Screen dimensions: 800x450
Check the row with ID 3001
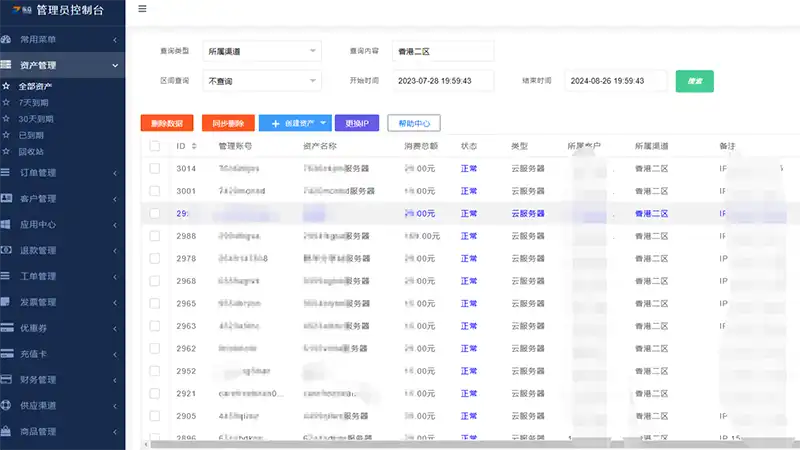click(155, 191)
